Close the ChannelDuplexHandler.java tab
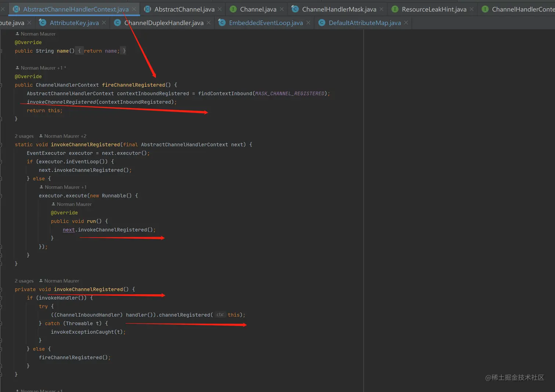Image resolution: width=555 pixels, height=392 pixels. point(208,23)
